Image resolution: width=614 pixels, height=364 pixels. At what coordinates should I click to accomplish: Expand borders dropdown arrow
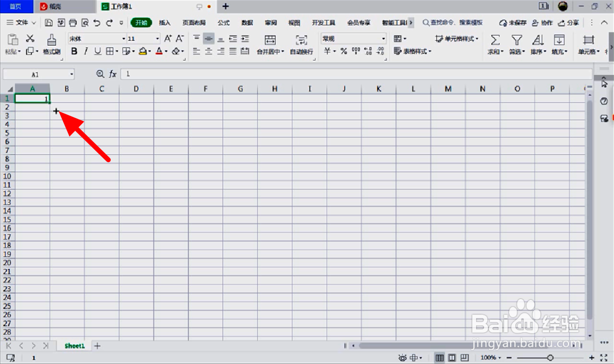117,51
